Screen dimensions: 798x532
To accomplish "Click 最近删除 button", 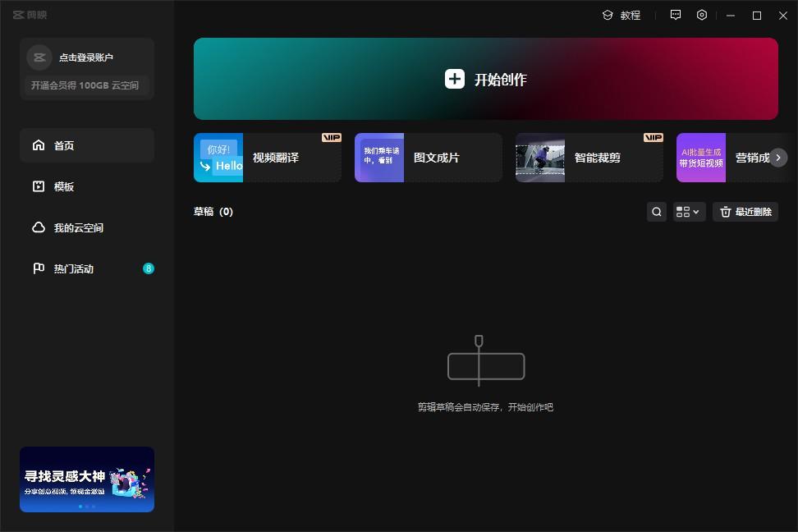I will 745,212.
